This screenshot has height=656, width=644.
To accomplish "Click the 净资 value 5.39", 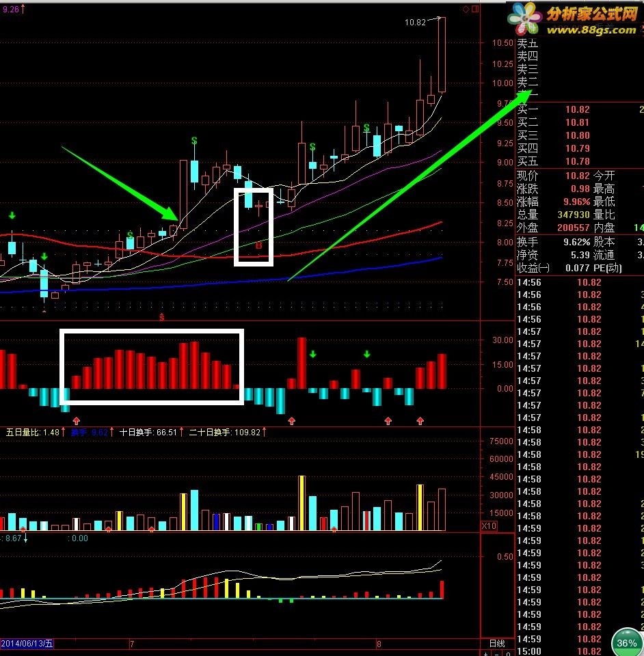I will coord(580,255).
